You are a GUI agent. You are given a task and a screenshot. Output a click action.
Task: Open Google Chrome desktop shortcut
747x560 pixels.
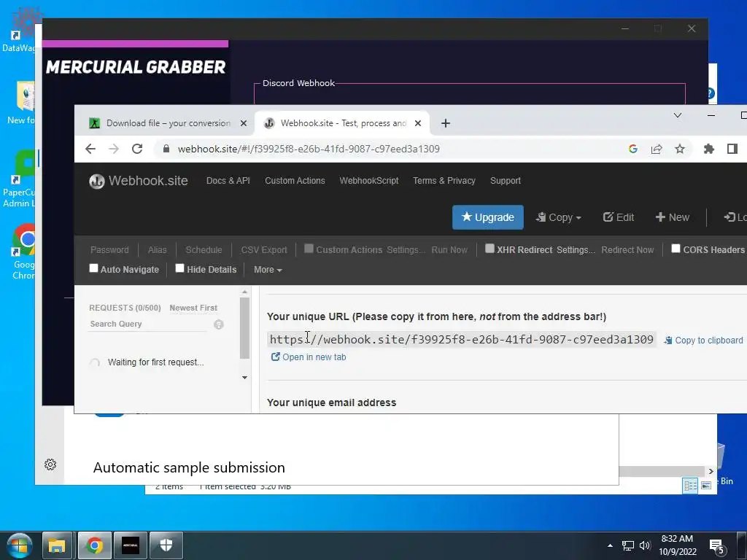click(x=25, y=252)
